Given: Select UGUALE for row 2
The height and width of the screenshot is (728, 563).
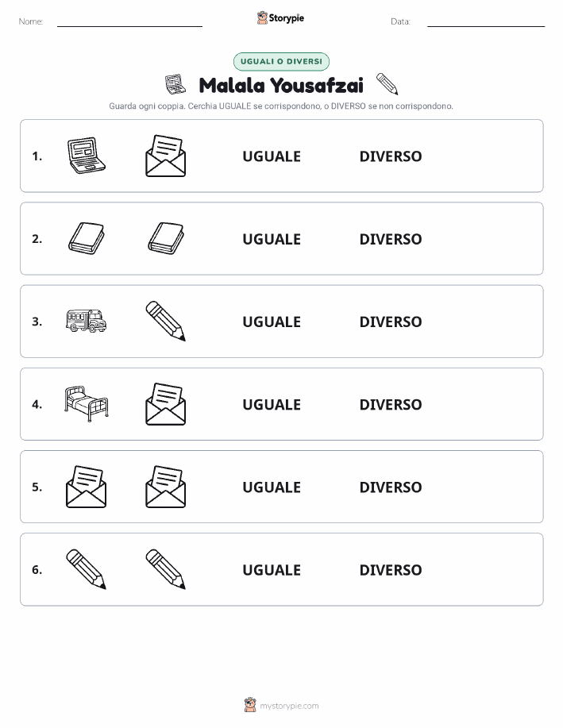Looking at the screenshot, I should tap(272, 239).
